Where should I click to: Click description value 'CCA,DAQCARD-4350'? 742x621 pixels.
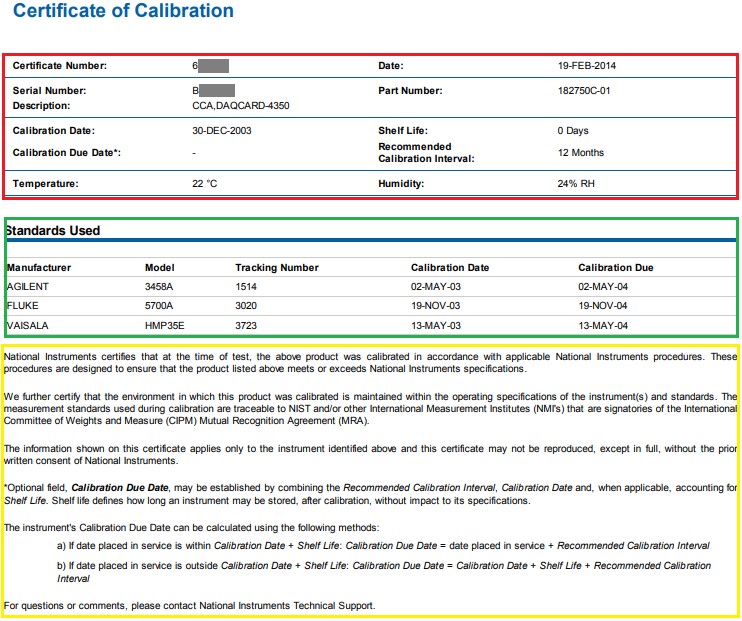click(240, 106)
